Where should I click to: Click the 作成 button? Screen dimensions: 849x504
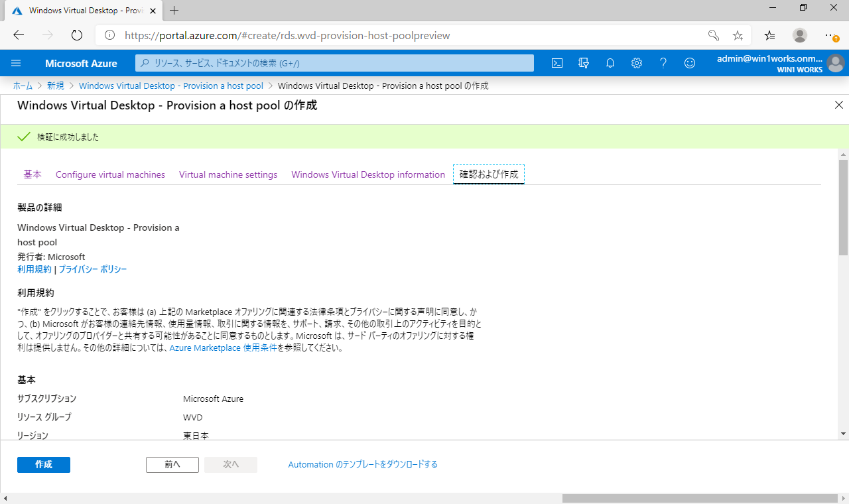click(44, 465)
